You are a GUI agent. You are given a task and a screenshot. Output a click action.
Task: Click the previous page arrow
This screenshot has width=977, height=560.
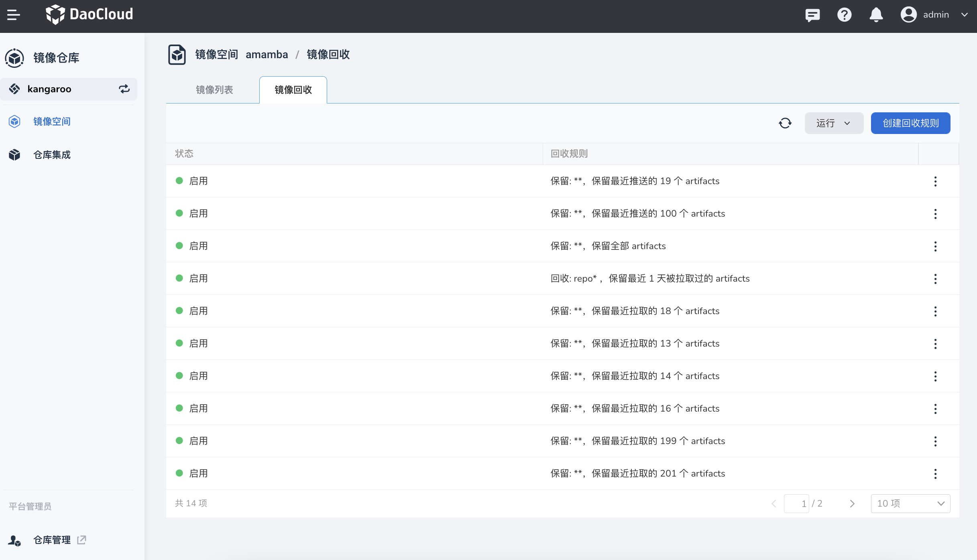773,503
